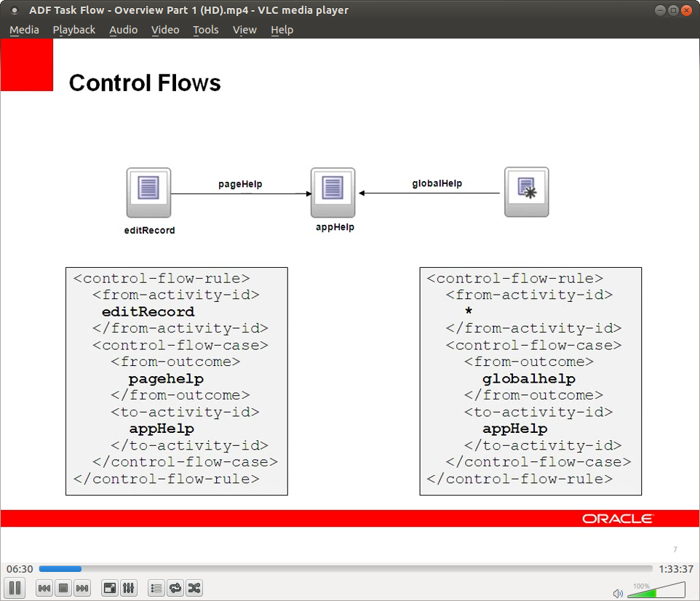Enable random playback with shuffle icon

pyautogui.click(x=194, y=588)
